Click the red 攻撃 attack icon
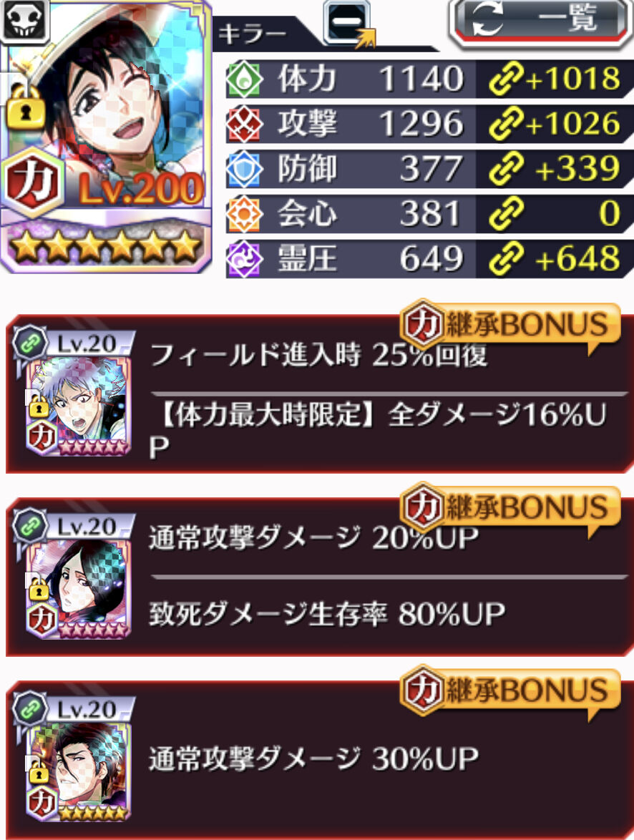 point(245,124)
